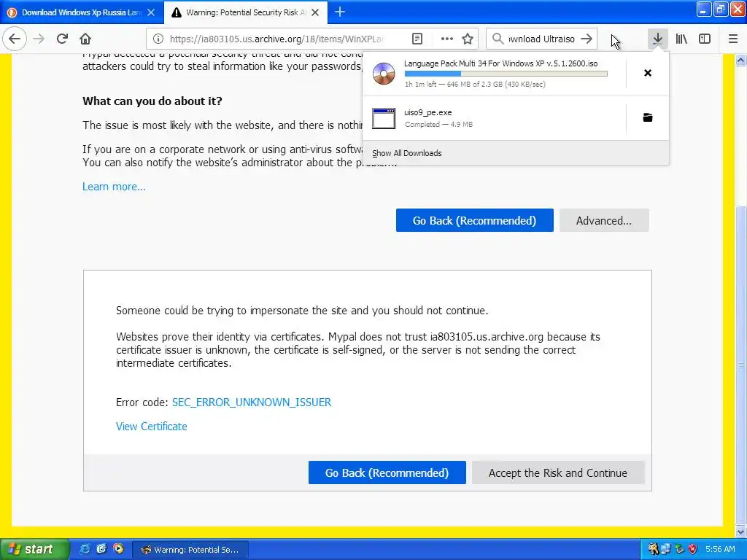
Task: Open a new tab with plus button
Action: [x=340, y=12]
